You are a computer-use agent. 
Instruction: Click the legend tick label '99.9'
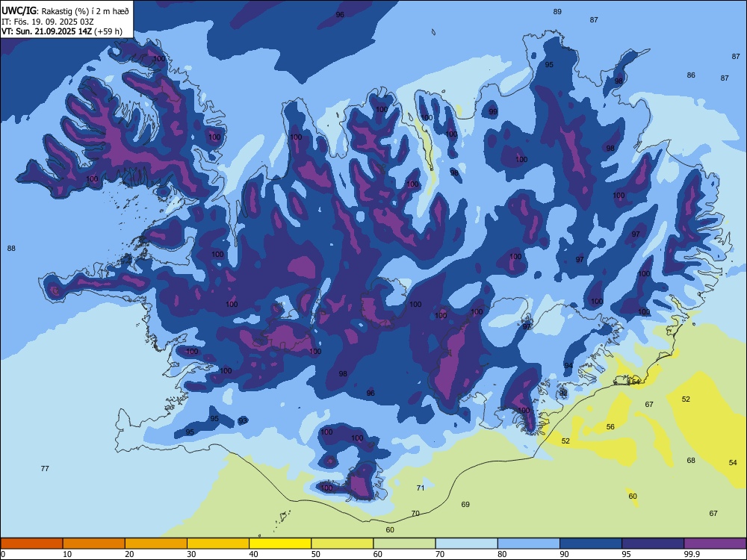692,554
